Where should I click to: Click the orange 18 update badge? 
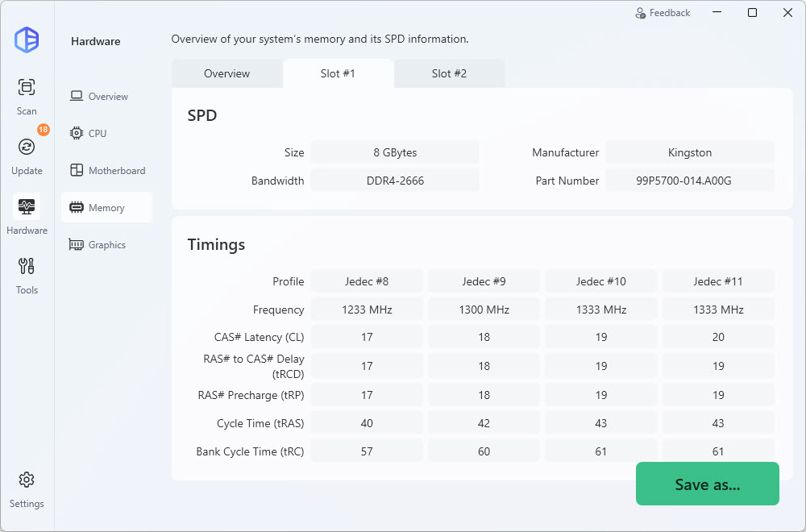(43, 130)
